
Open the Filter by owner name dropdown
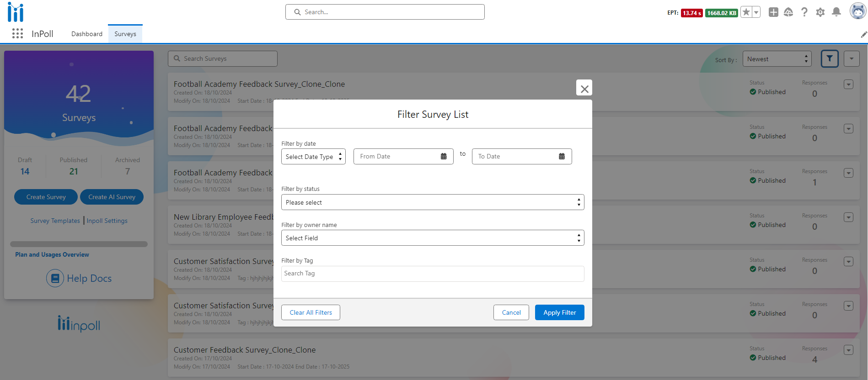433,238
